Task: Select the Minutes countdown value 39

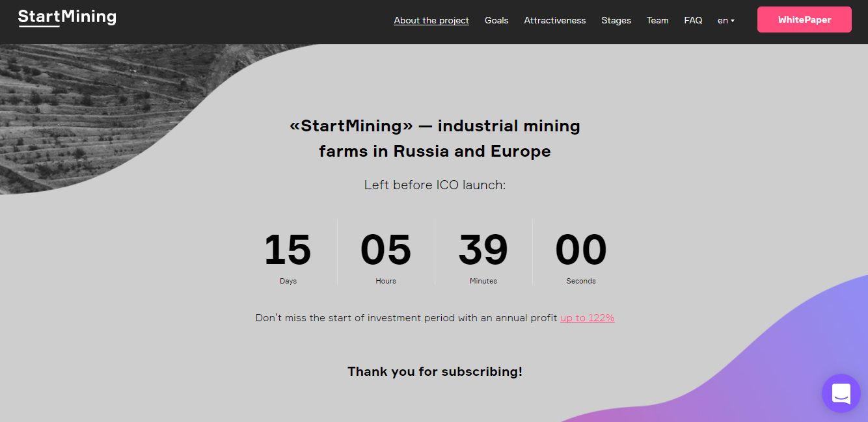Action: [x=483, y=250]
